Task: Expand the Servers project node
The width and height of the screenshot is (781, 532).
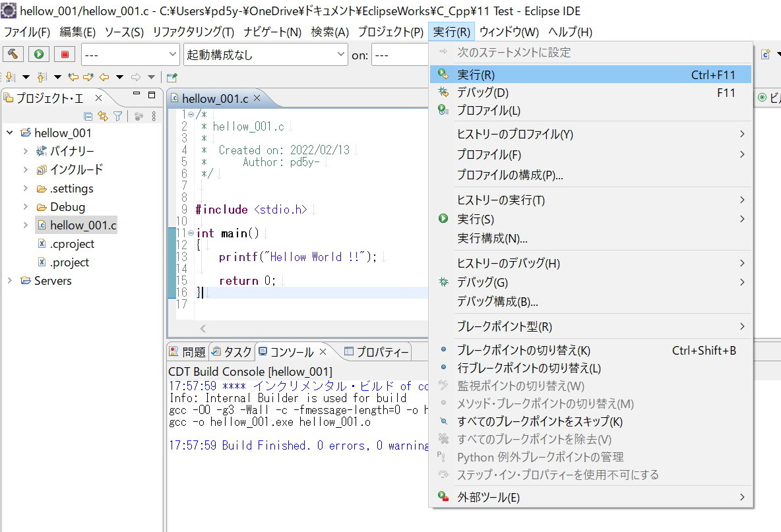Action: pos(9,281)
